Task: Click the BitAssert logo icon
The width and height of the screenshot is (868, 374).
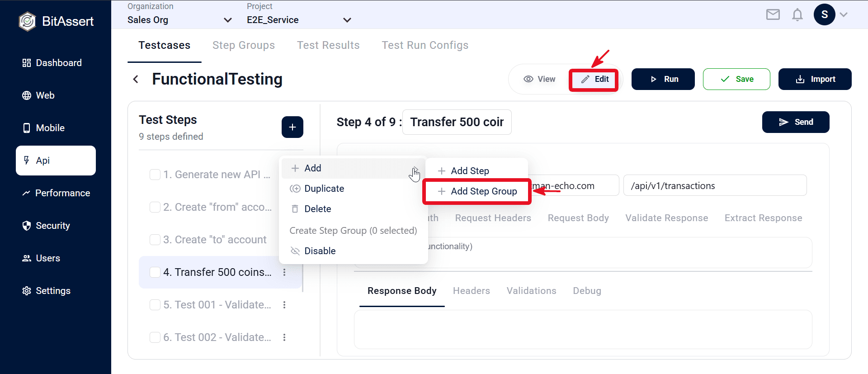Action: [x=27, y=21]
